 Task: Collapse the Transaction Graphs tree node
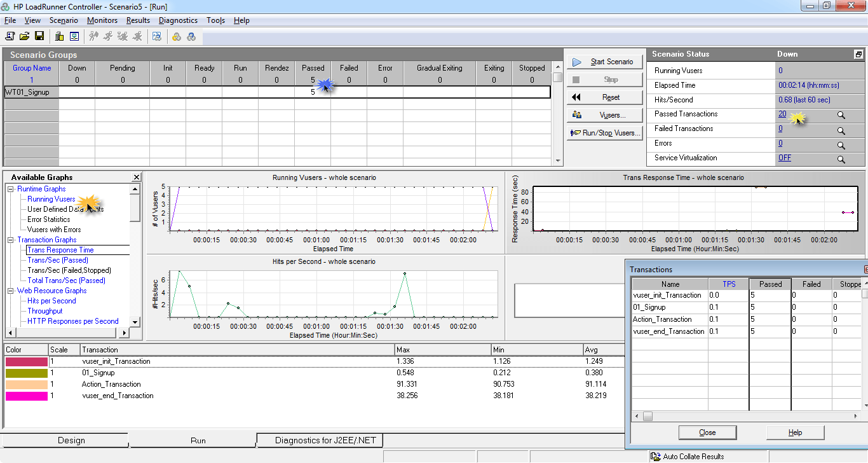[x=11, y=240]
